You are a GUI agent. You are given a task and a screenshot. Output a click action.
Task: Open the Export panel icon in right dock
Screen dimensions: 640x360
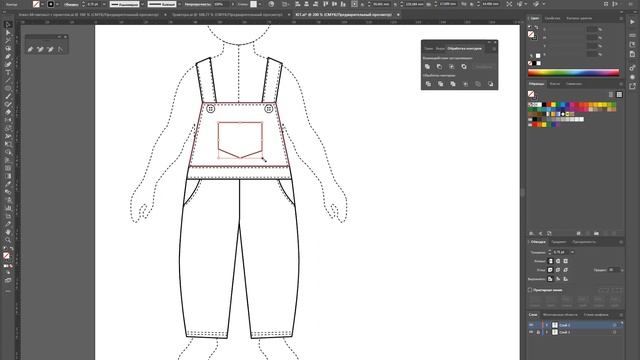tap(632, 86)
